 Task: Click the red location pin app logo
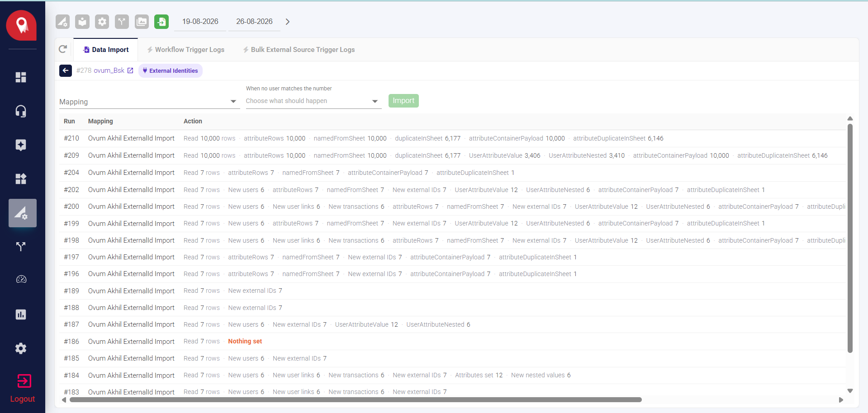pos(21,25)
